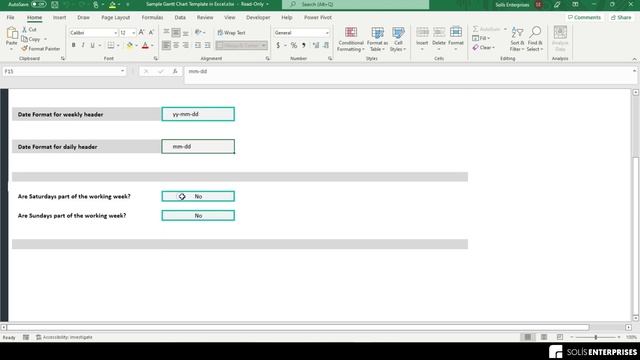Open the Calibri font name dropdown
The height and width of the screenshot is (360, 640).
click(x=116, y=33)
